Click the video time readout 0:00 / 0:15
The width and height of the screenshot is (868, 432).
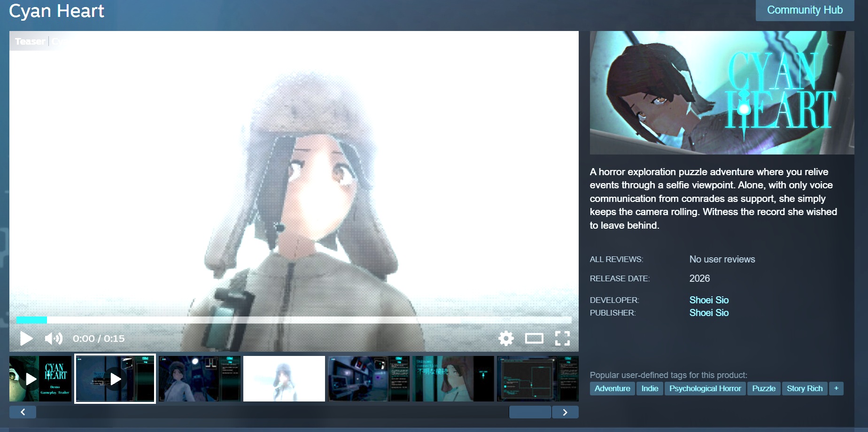click(x=99, y=339)
